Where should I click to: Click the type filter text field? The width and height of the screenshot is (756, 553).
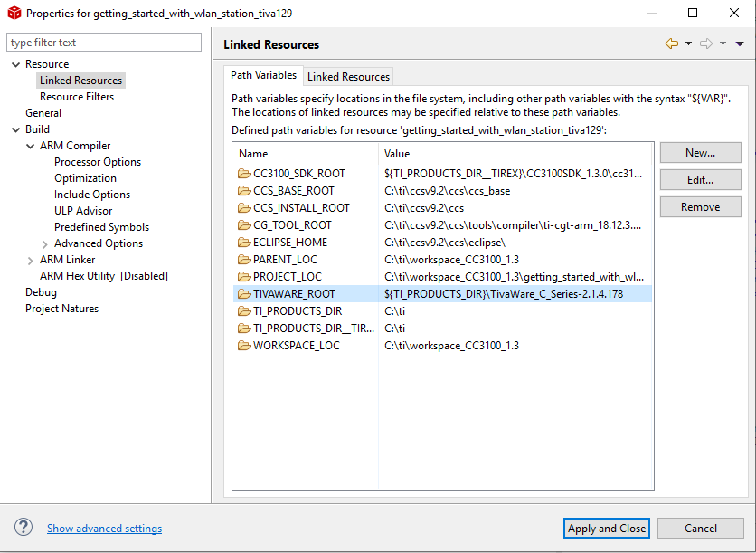coord(103,43)
